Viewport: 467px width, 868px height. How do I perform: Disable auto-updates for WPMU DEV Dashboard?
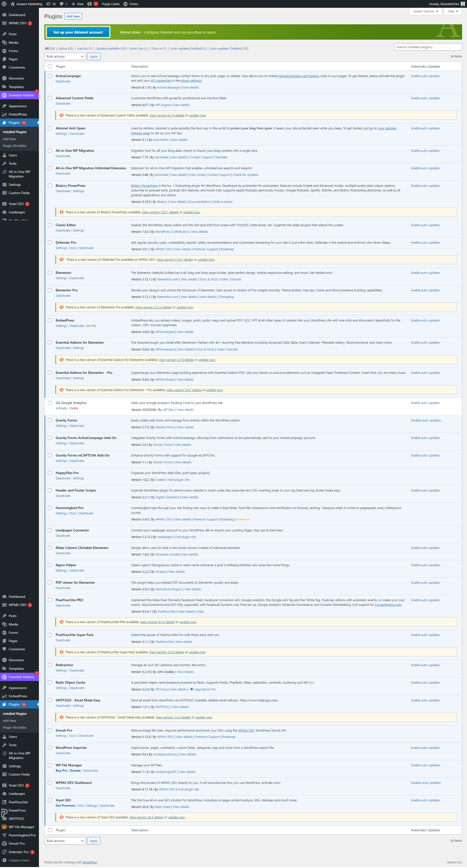tap(426, 783)
